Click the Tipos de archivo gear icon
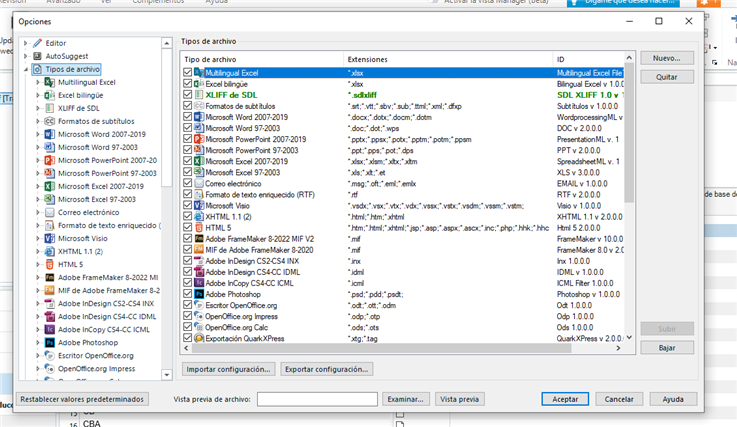This screenshot has width=737, height=427. click(38, 69)
